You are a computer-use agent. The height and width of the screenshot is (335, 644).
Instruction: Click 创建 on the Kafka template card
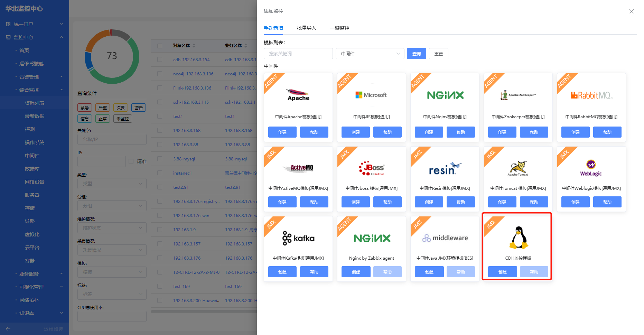282,272
